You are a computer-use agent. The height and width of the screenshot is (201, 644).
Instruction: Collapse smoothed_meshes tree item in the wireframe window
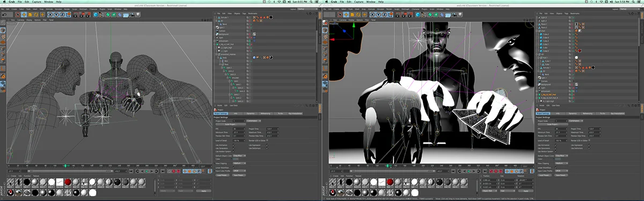click(x=216, y=54)
